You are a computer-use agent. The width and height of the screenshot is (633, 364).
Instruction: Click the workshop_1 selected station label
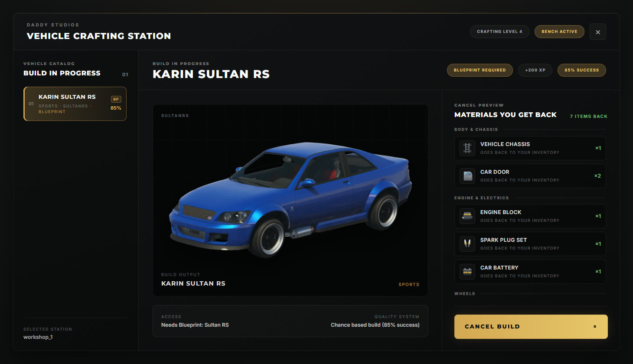[x=38, y=337]
